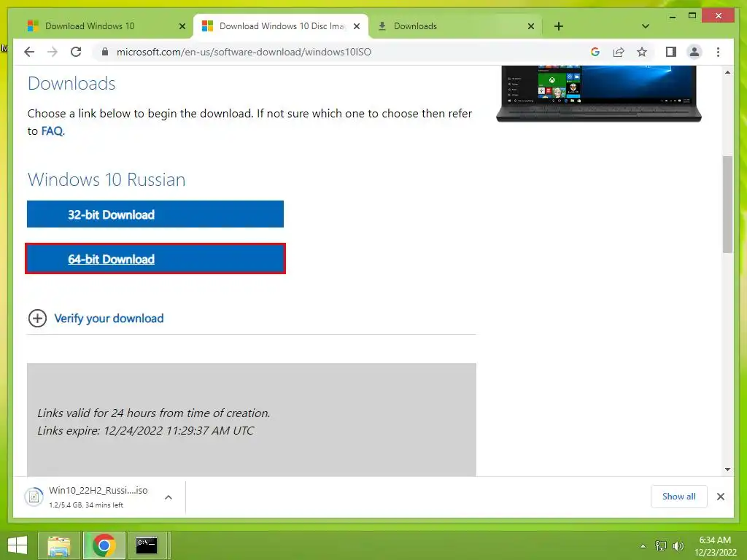The width and height of the screenshot is (747, 560).
Task: Open File Explorer from taskbar
Action: (x=58, y=545)
